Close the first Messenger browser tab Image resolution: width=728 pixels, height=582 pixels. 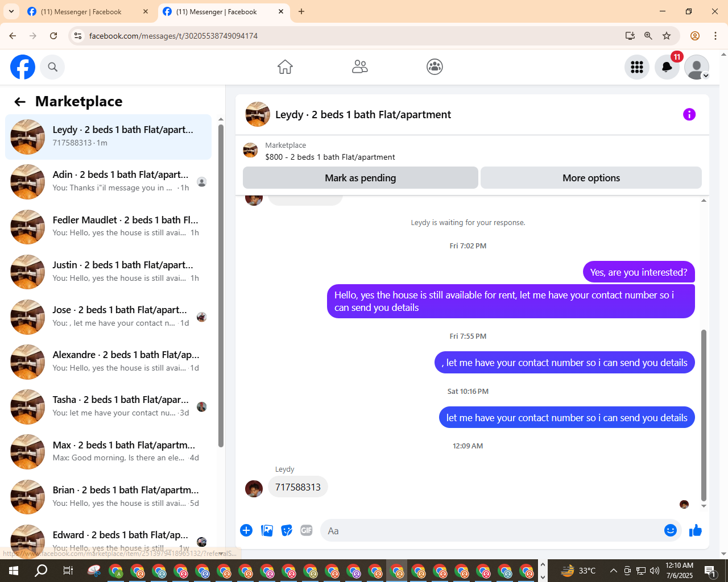point(146,11)
